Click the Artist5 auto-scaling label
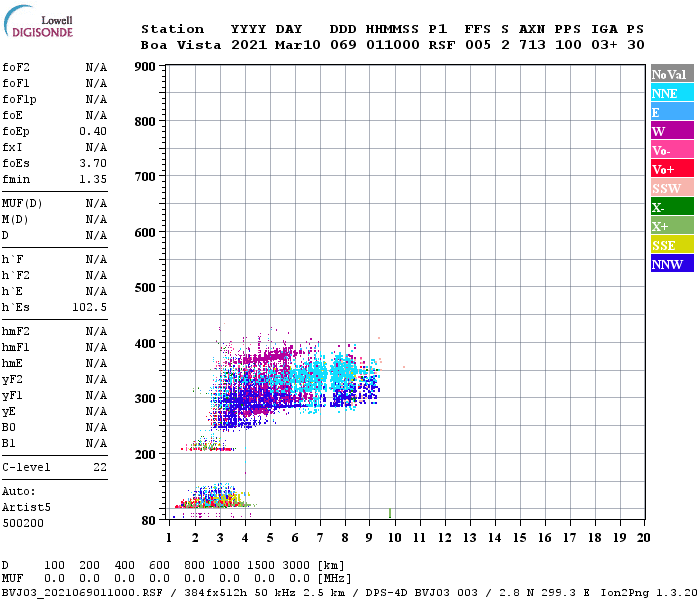The width and height of the screenshot is (700, 600). tap(26, 508)
